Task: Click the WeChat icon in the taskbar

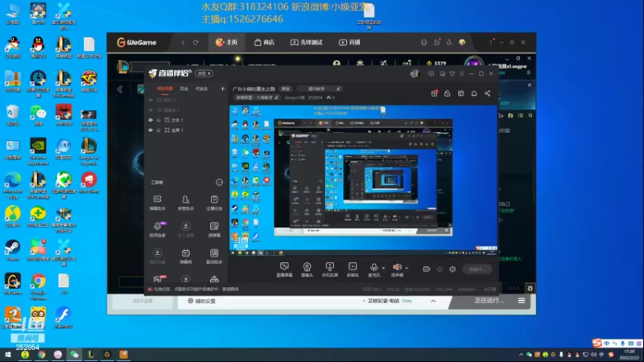Action: coord(74,355)
